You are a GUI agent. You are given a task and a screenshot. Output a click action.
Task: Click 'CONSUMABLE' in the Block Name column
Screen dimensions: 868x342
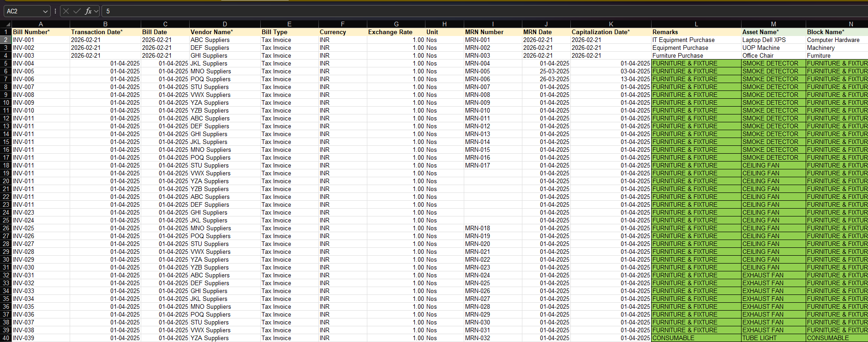point(837,338)
